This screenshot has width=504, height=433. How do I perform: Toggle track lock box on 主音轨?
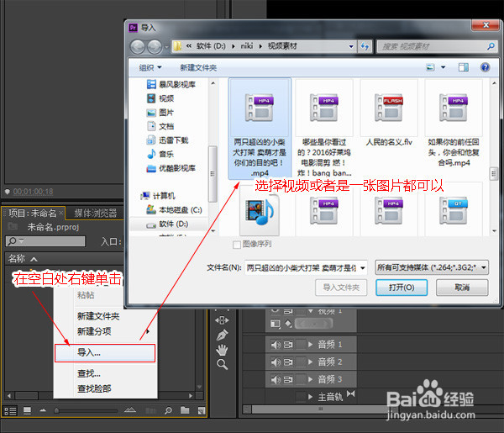point(301,397)
